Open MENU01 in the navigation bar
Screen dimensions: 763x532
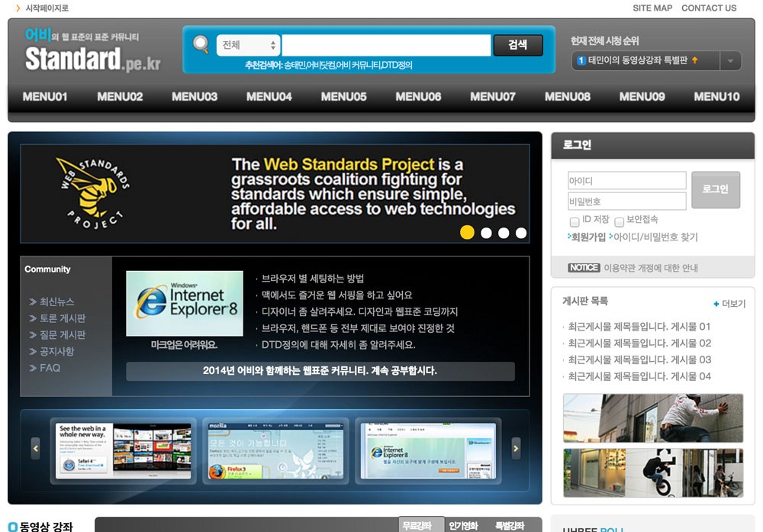pos(45,97)
